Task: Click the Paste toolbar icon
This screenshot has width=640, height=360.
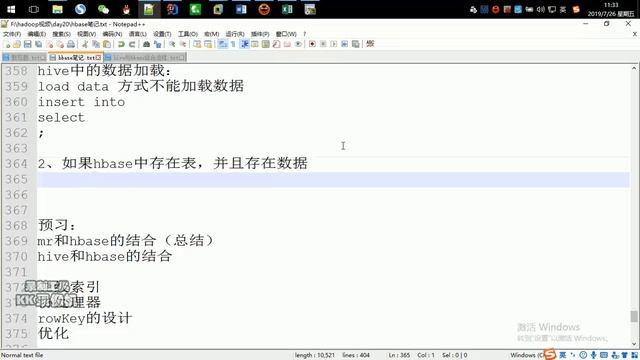Action: point(107,44)
